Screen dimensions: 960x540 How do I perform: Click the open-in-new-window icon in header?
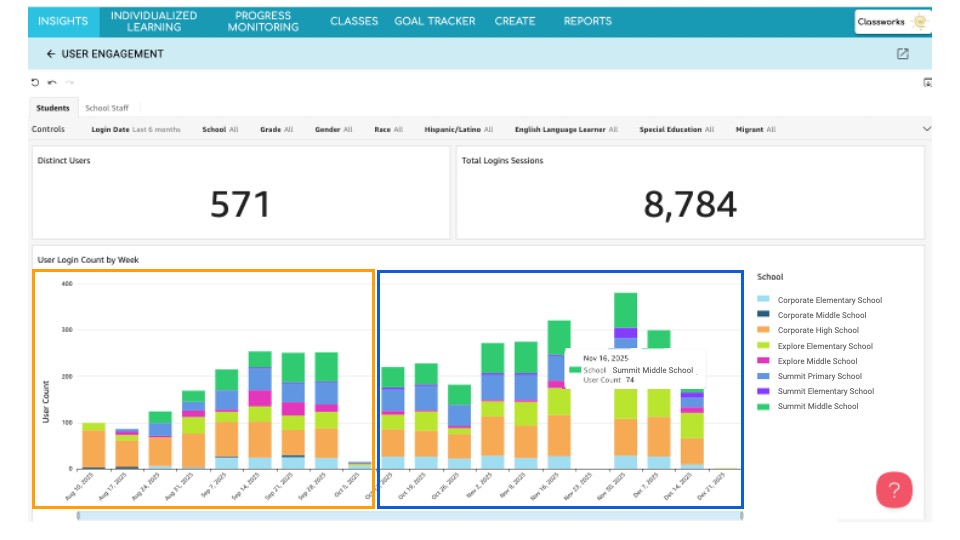pos(903,54)
